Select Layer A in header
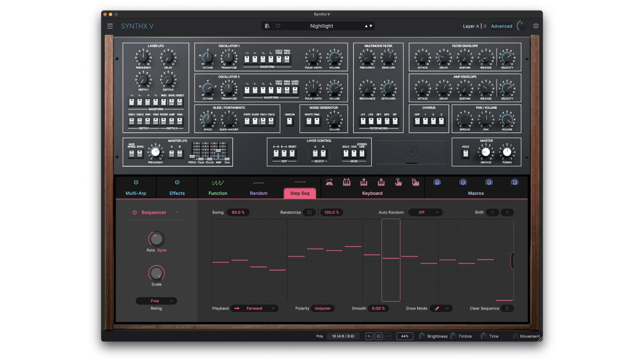 [x=477, y=26]
